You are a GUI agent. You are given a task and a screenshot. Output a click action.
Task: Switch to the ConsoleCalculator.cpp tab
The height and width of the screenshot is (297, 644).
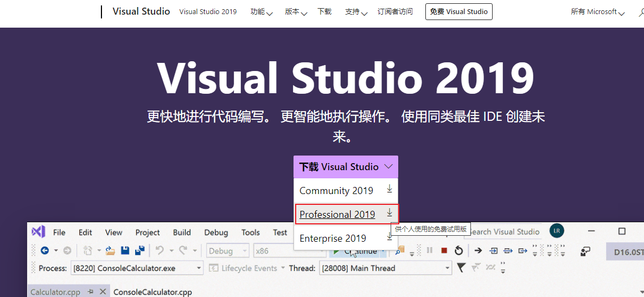pyautogui.click(x=152, y=292)
